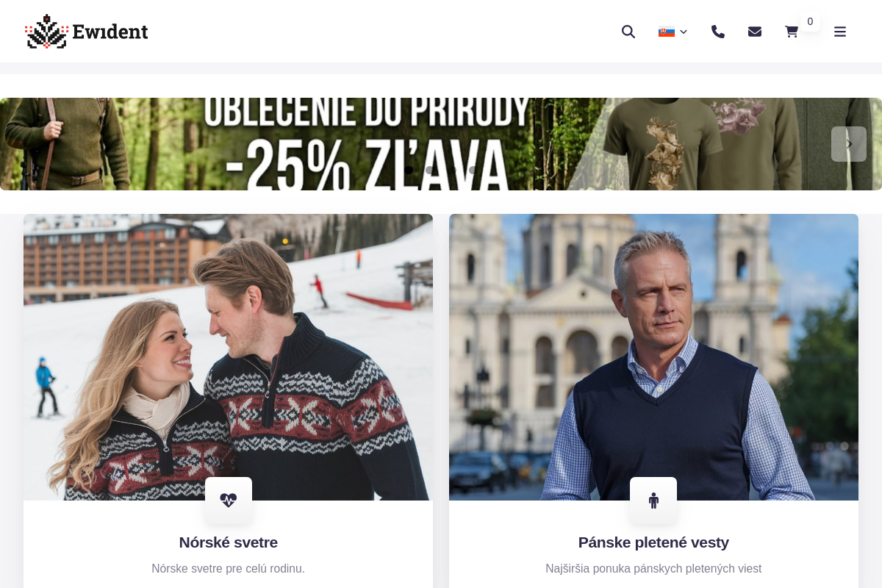
Task: Click the Nordic sweater couple photo
Action: pos(228,353)
